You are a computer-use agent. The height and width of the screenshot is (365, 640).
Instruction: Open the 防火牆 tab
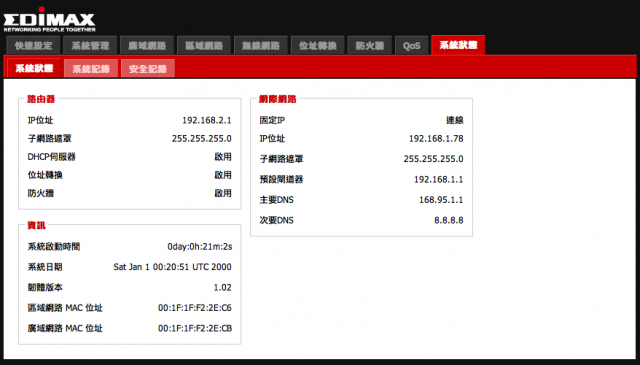[x=370, y=45]
